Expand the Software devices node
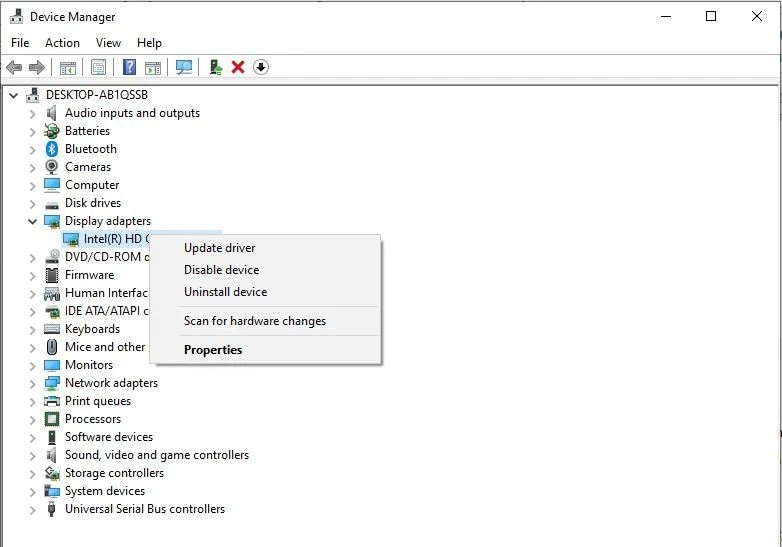The width and height of the screenshot is (782, 547). pos(32,438)
